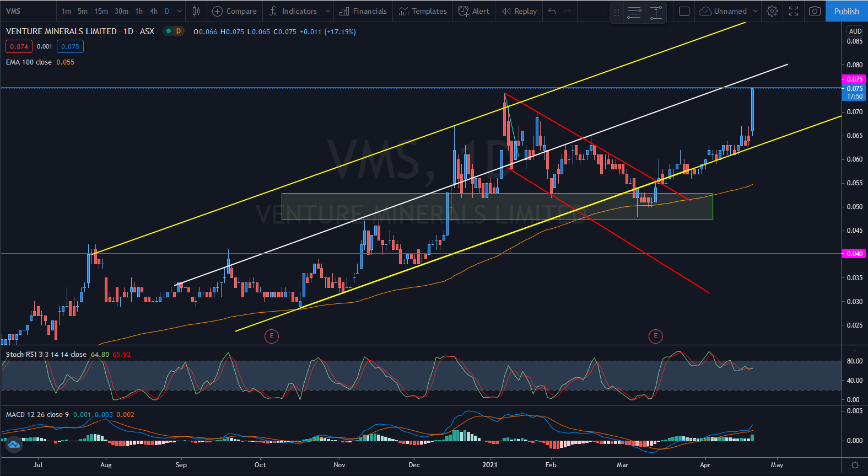
Task: Click the 0.040 magenta price label
Action: (x=855, y=254)
